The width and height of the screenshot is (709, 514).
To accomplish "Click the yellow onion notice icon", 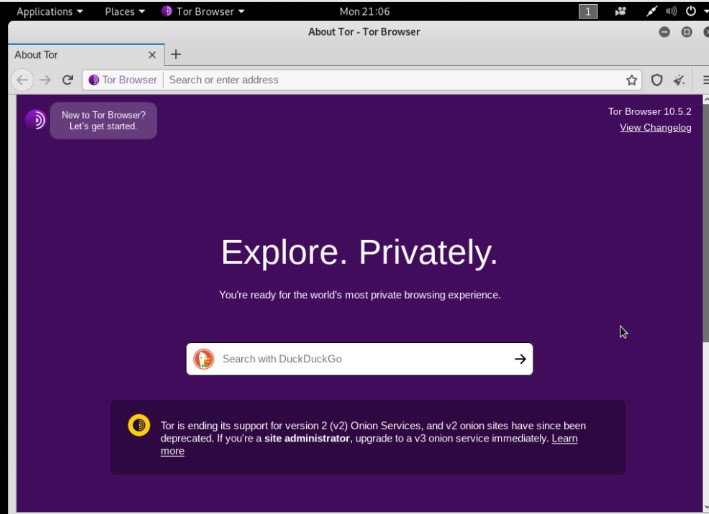I will [x=139, y=425].
